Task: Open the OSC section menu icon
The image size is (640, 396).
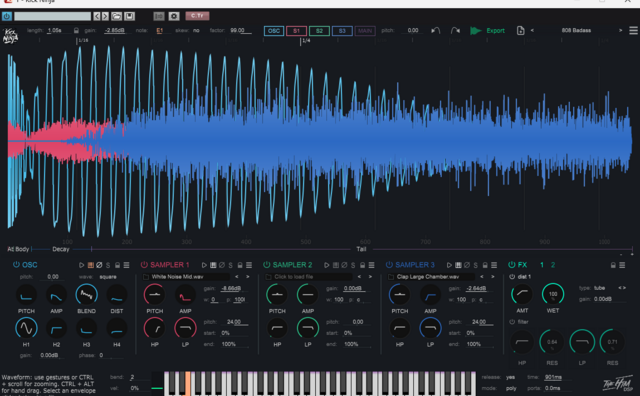Action: click(127, 265)
